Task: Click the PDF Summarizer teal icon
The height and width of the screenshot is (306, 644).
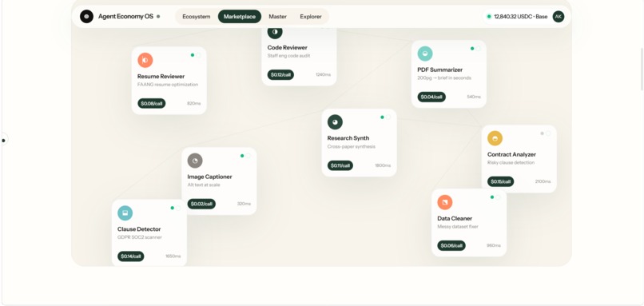Action: point(425,54)
